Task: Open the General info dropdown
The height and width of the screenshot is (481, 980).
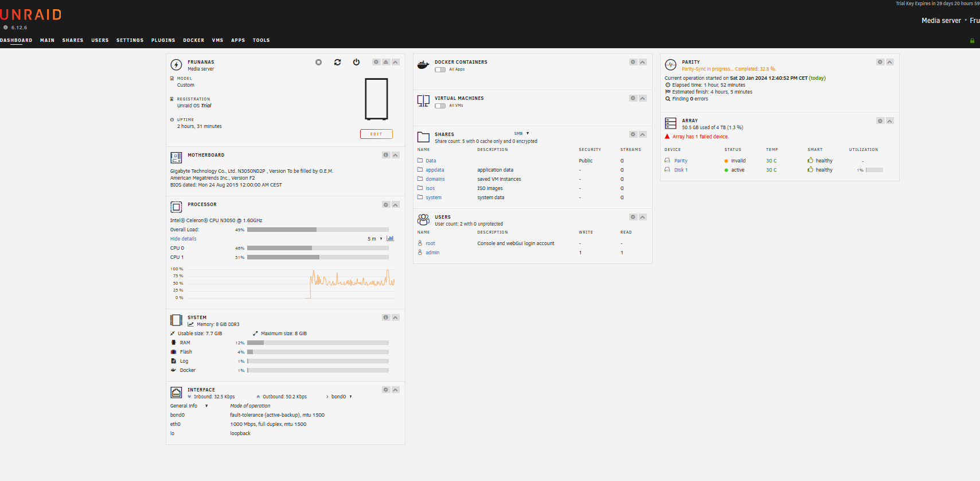Action: (189, 406)
